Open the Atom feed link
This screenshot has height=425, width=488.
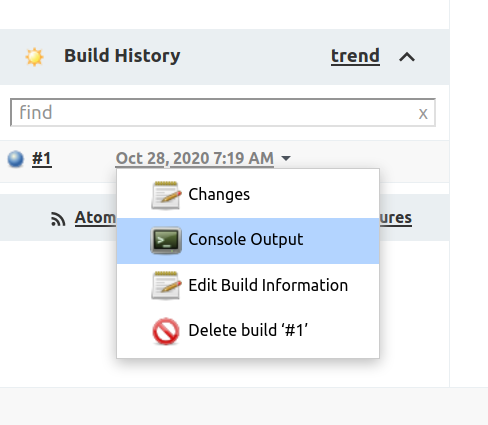[x=95, y=218]
